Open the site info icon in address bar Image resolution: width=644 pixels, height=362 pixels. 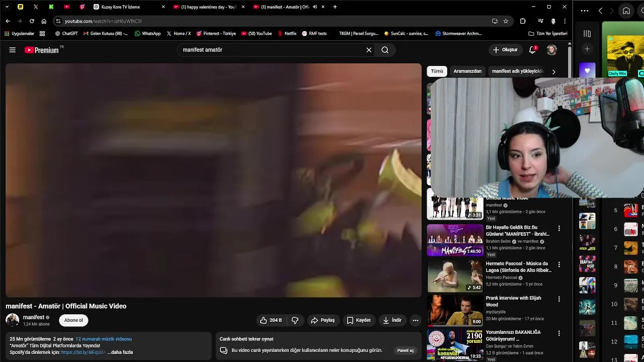point(58,21)
